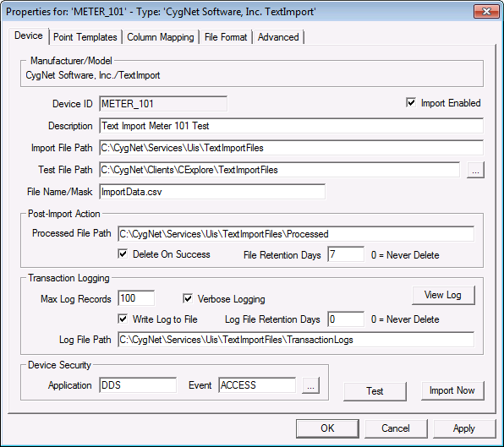Select the File Format tab
504x447 pixels.
[226, 37]
